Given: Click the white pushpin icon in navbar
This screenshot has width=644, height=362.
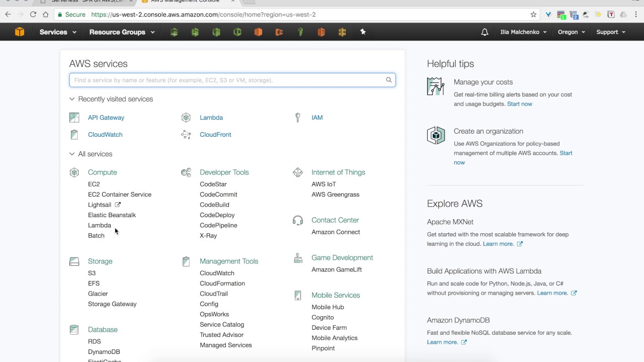Looking at the screenshot, I should pos(363,32).
